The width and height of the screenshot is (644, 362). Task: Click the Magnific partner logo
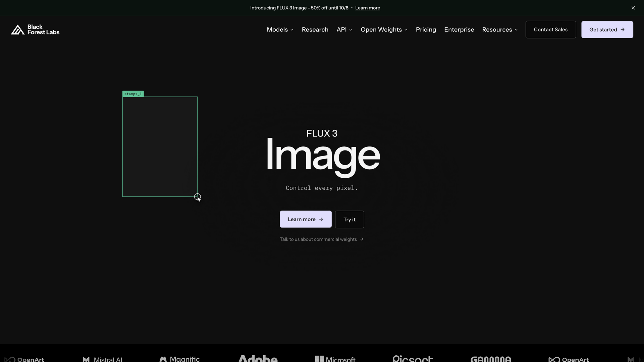coord(179,359)
